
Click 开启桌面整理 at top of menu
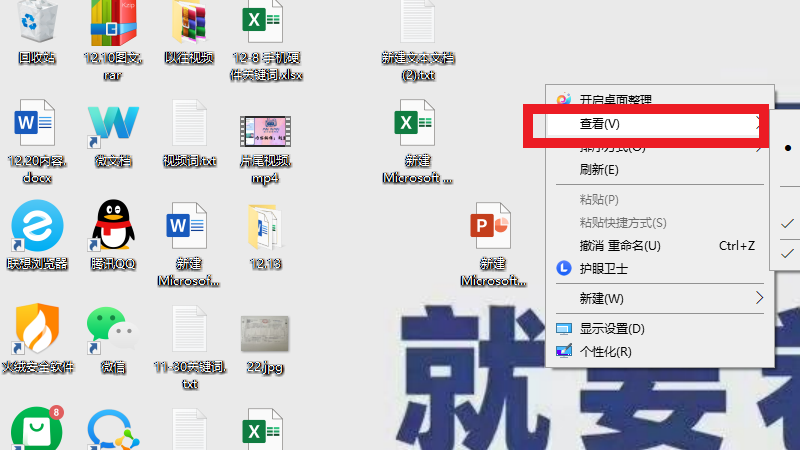tap(615, 100)
